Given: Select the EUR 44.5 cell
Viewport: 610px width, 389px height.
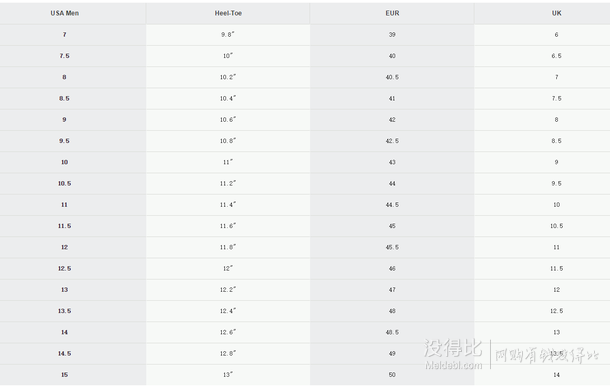Looking at the screenshot, I should pyautogui.click(x=392, y=205).
